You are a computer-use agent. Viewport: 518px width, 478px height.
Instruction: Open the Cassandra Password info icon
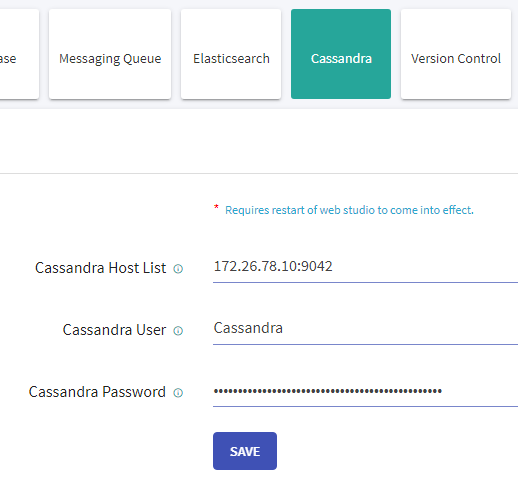(178, 393)
